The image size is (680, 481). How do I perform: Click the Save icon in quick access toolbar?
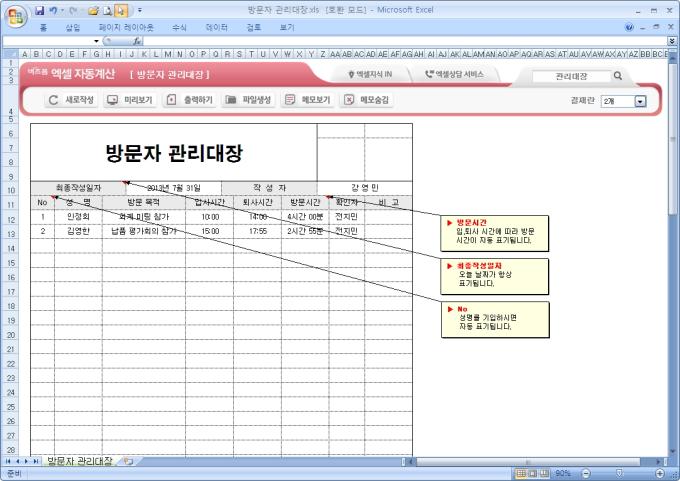pos(40,10)
